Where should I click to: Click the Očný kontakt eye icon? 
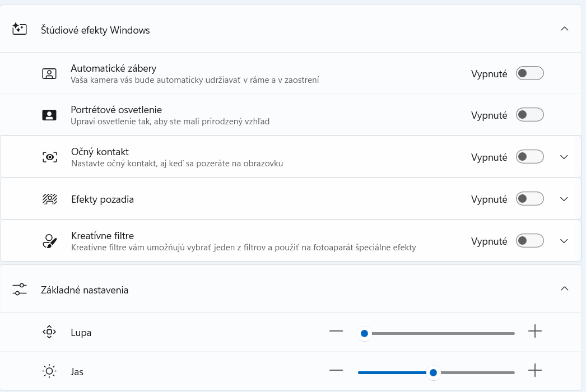click(x=50, y=157)
